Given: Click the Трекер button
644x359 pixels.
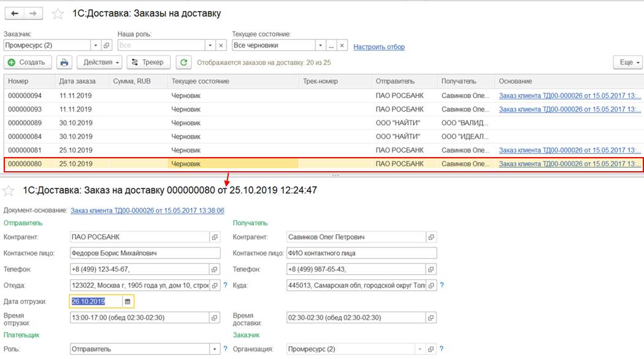Looking at the screenshot, I should pos(148,63).
